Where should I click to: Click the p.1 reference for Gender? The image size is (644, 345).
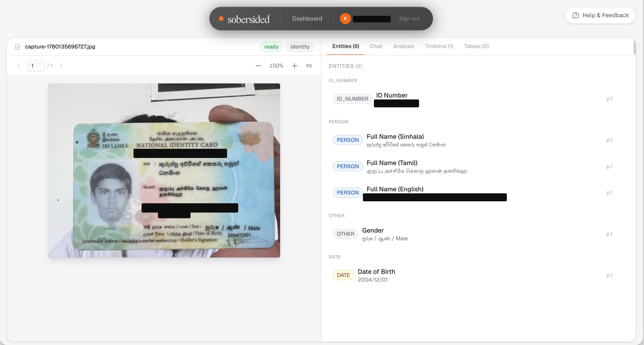(609, 234)
